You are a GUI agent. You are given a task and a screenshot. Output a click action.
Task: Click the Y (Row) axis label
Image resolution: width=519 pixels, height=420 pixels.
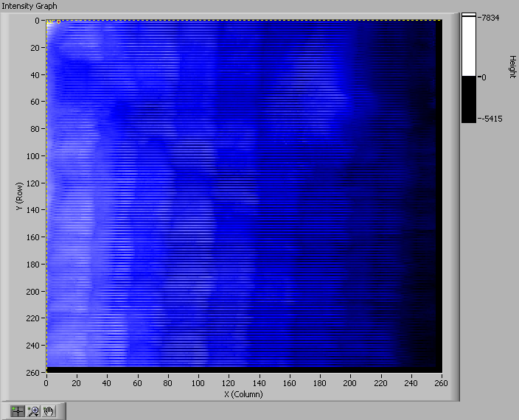[19, 196]
